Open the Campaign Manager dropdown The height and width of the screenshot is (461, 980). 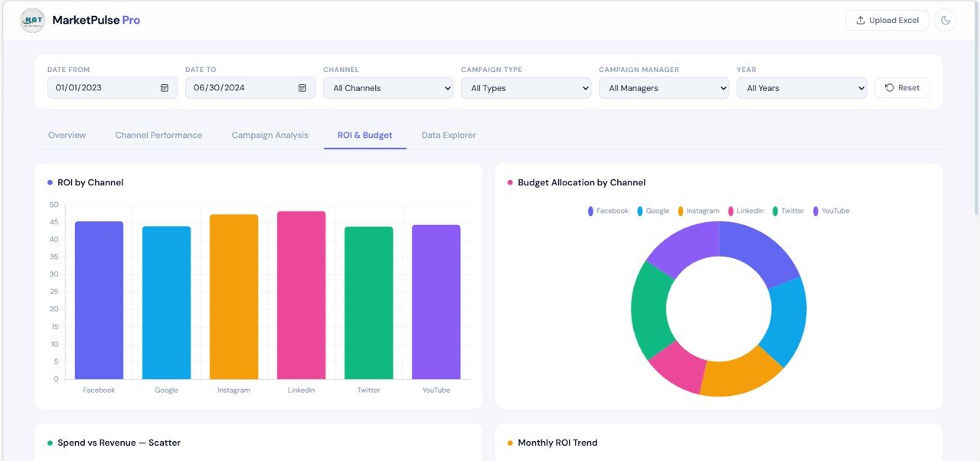663,87
